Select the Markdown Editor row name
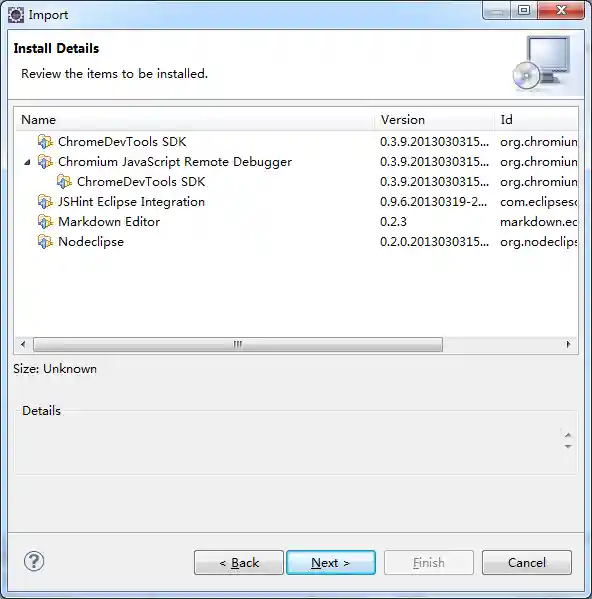The image size is (592, 599). tap(109, 222)
